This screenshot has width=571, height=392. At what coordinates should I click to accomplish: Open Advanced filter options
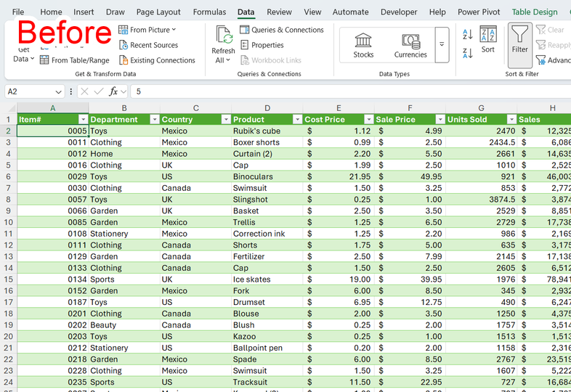point(553,60)
